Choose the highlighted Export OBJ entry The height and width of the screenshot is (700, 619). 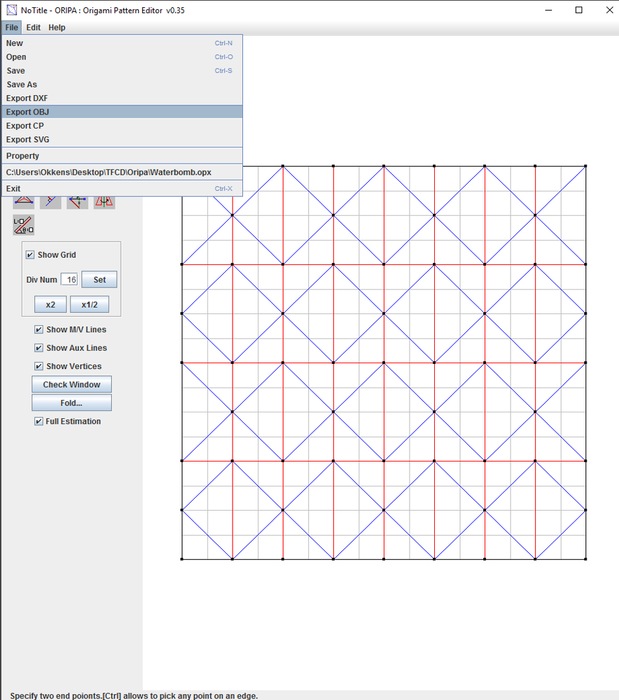pyautogui.click(x=122, y=112)
